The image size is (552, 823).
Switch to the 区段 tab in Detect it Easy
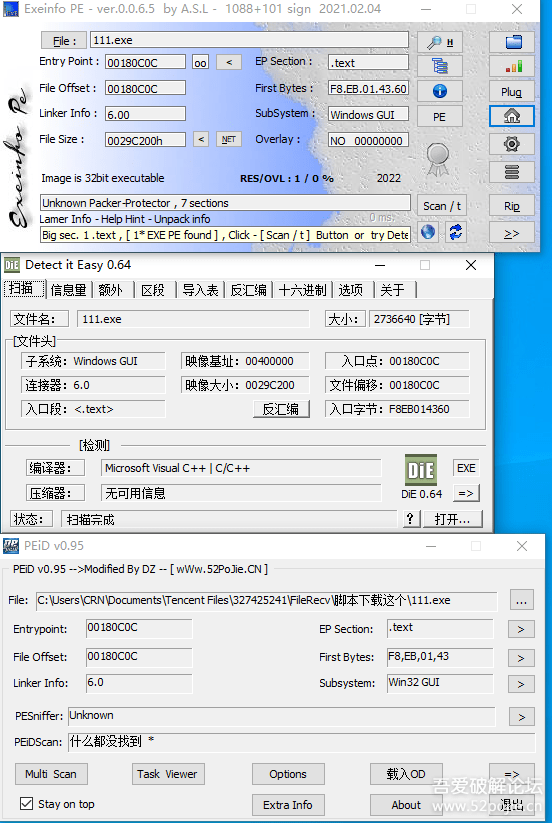click(x=153, y=290)
